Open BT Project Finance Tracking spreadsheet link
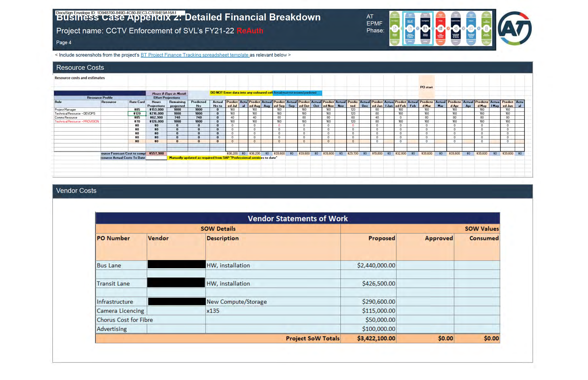This screenshot has height=380, width=588. pos(195,55)
